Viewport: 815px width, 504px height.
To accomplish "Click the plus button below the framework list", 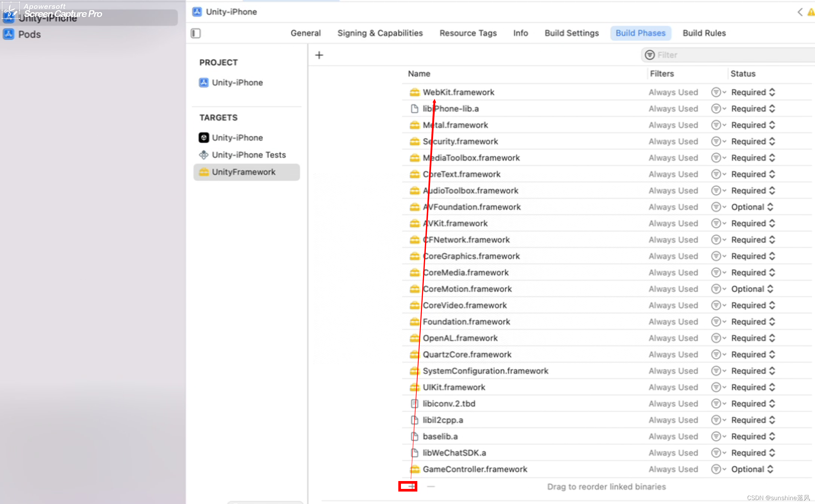I will (407, 486).
